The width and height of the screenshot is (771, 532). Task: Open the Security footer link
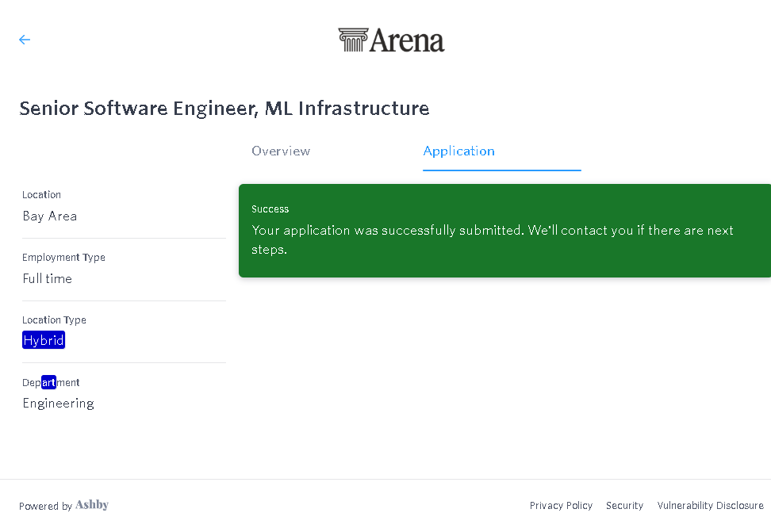click(x=624, y=506)
